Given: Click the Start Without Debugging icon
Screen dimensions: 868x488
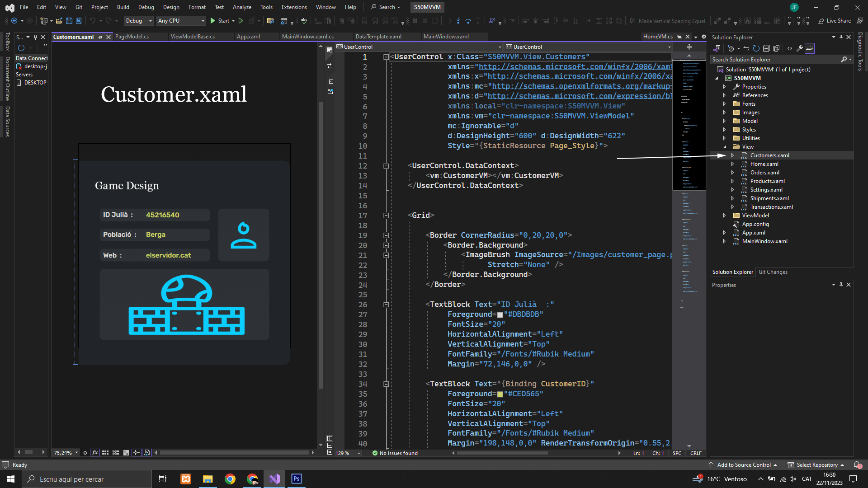Looking at the screenshot, I should click(x=241, y=21).
